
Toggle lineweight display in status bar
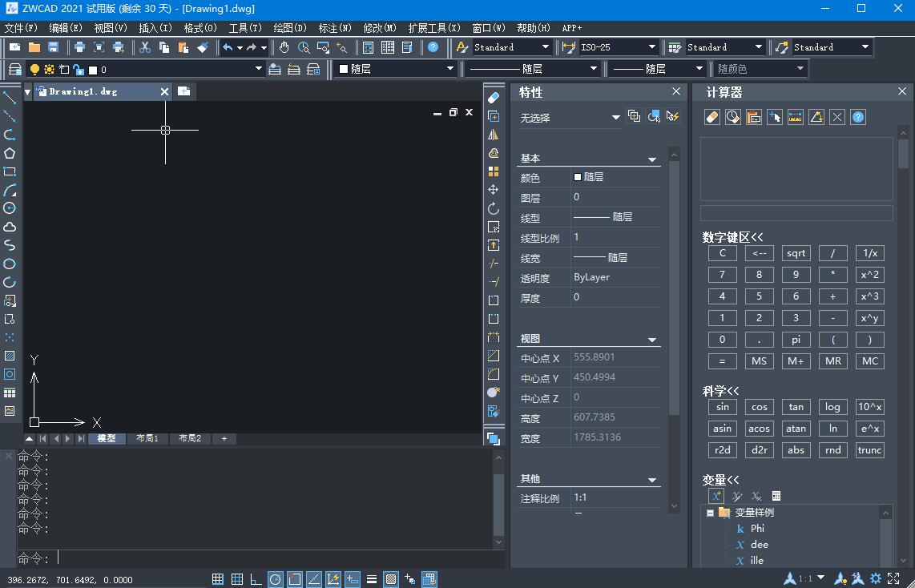point(372,579)
